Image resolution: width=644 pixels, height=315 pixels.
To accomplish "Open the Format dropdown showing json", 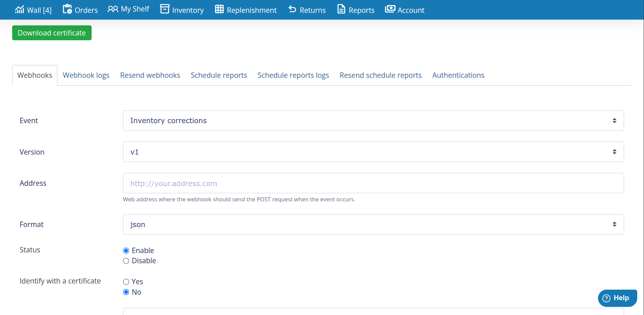I will pos(373,224).
